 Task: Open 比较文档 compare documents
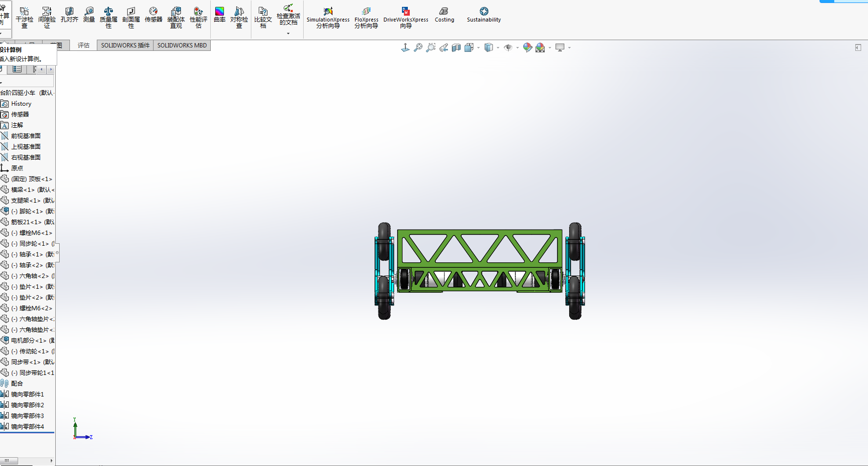point(263,18)
